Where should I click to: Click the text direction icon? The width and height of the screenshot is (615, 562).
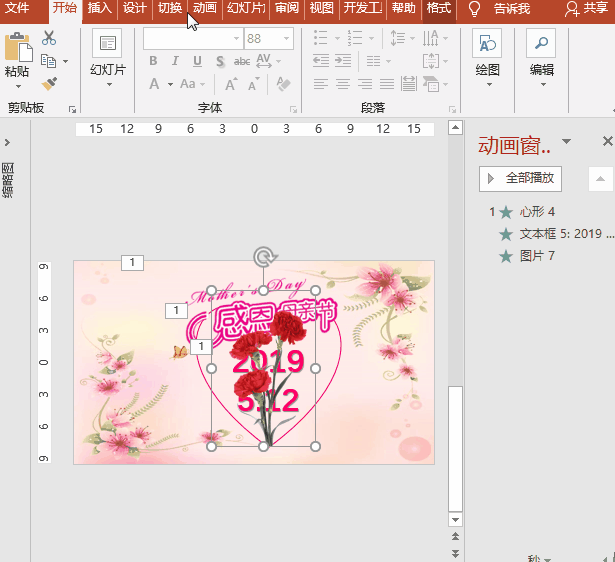click(x=431, y=38)
